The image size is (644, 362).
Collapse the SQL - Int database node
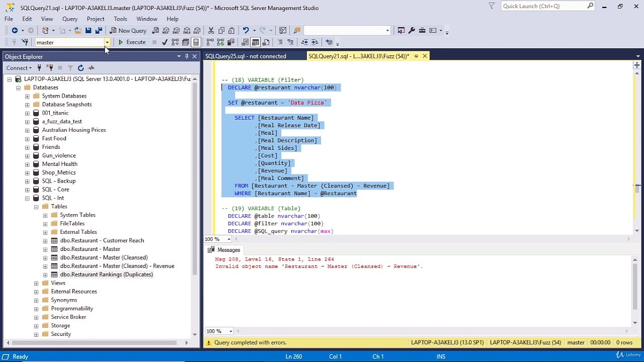tap(27, 198)
